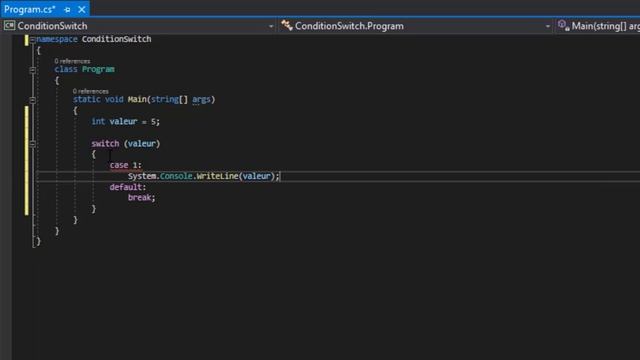Open the ConditionSwitch.Program class dropdown
The image size is (640, 360).
click(547, 26)
